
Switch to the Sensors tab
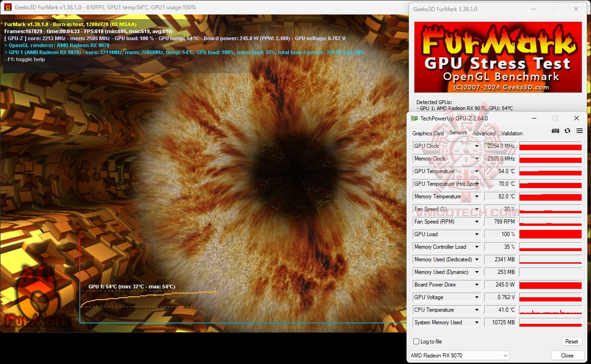click(458, 133)
